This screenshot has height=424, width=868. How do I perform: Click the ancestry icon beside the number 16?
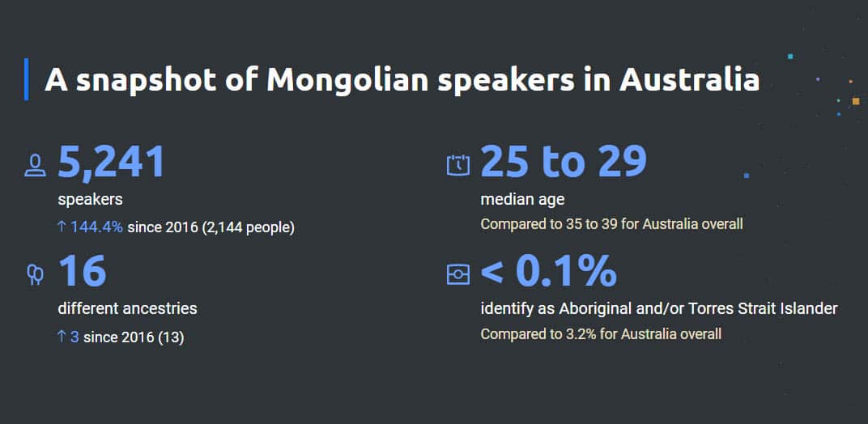[35, 275]
